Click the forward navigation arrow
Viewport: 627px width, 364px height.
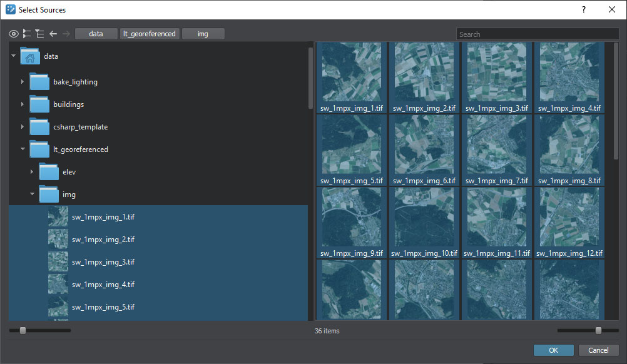pos(66,34)
